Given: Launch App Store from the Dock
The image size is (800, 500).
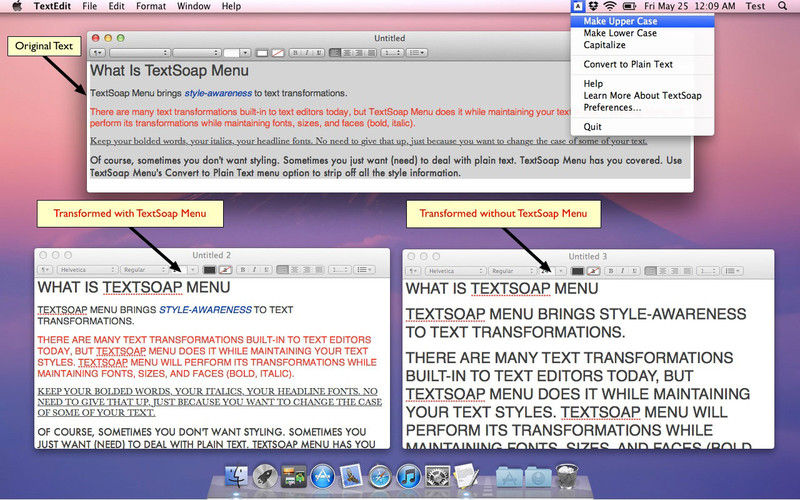Looking at the screenshot, I should [x=322, y=478].
